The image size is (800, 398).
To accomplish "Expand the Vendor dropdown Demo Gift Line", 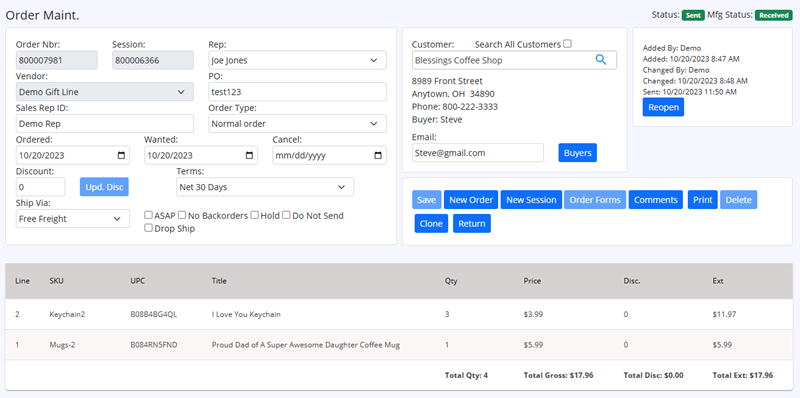I will [105, 92].
